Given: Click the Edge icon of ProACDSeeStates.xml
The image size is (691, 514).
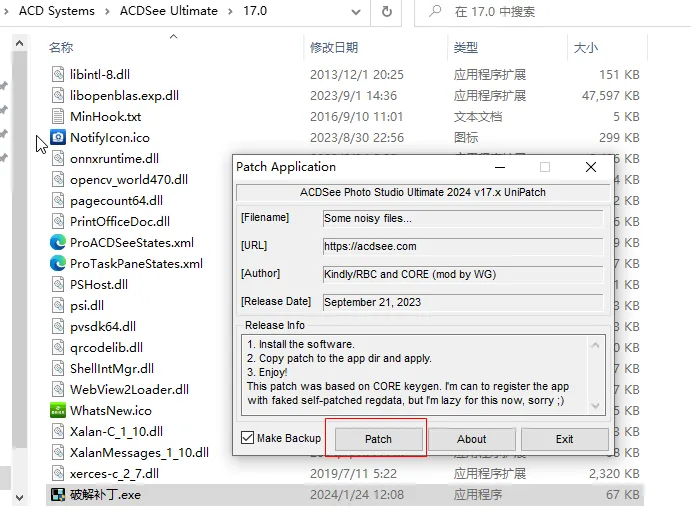Looking at the screenshot, I should pyautogui.click(x=58, y=242).
